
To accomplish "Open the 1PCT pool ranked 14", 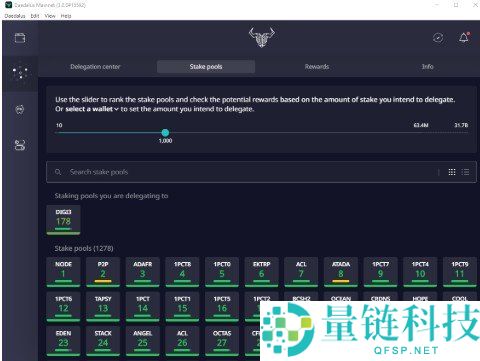I will [x=143, y=307].
